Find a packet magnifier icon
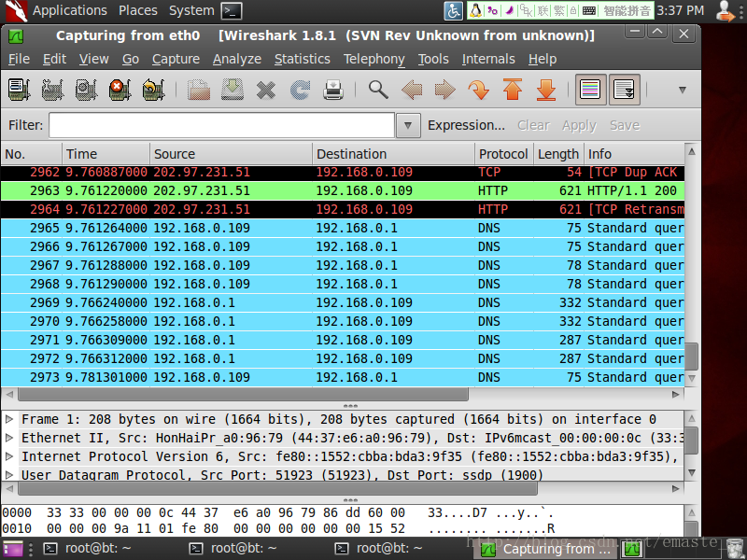Screen dimensions: 747x560 [378, 90]
